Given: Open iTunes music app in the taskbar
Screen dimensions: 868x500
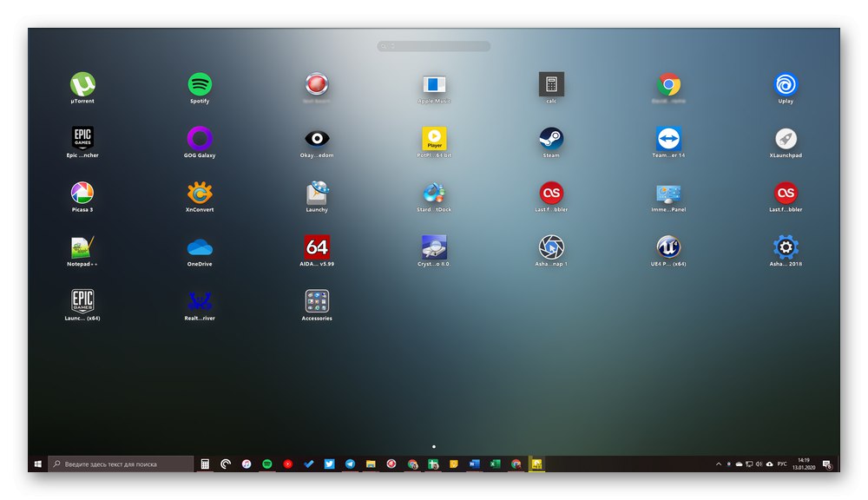Looking at the screenshot, I should (x=247, y=464).
